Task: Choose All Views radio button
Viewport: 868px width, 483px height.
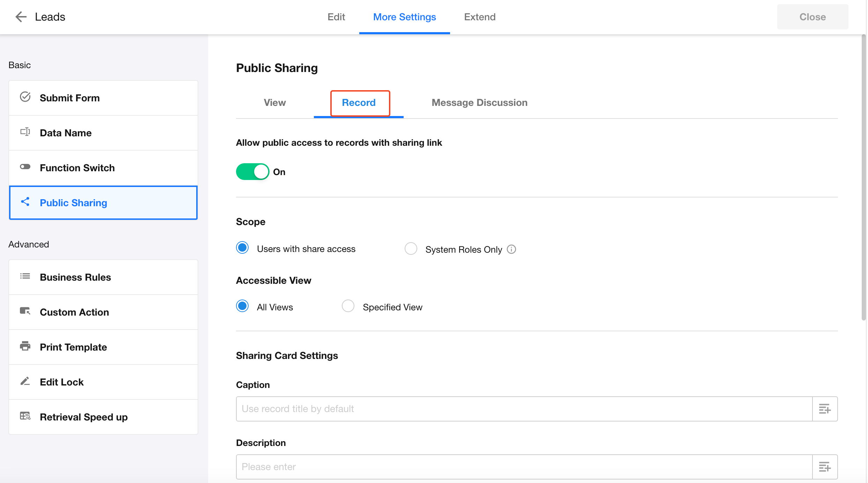Action: coord(242,306)
